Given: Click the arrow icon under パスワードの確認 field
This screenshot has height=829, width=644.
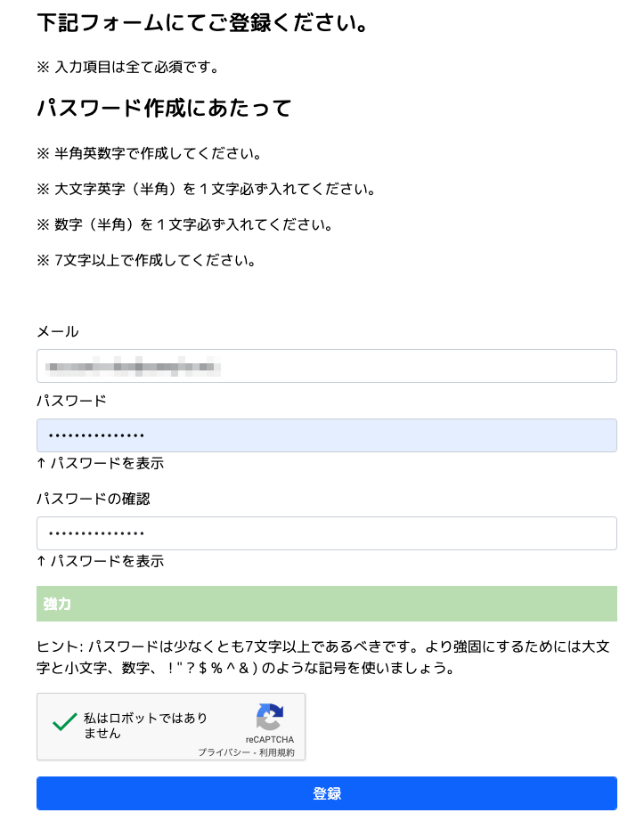Looking at the screenshot, I should (x=43, y=561).
